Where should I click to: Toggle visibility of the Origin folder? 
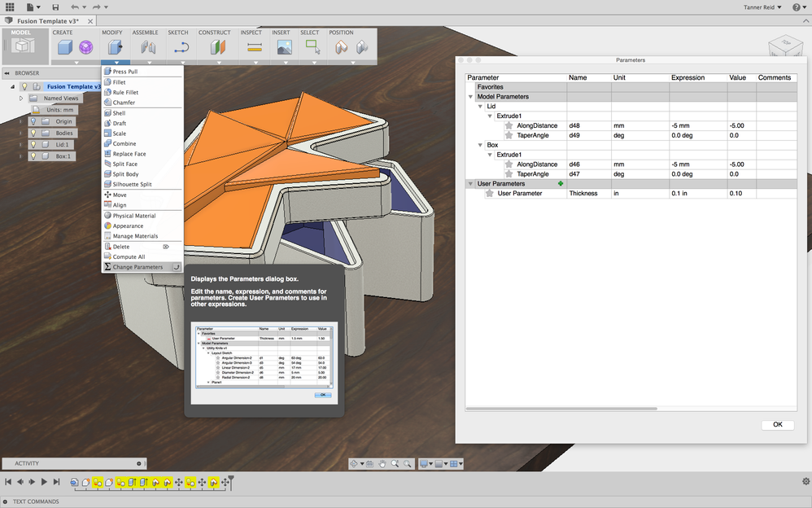point(33,121)
